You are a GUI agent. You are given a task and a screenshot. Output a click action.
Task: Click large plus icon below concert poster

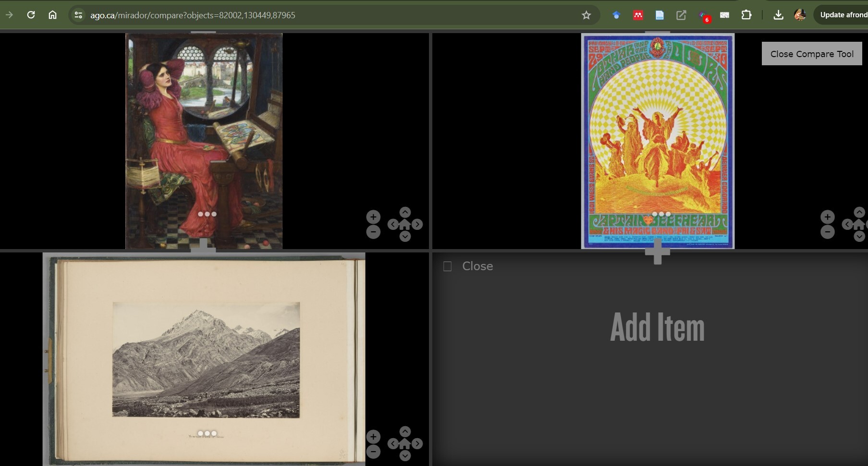tap(658, 251)
